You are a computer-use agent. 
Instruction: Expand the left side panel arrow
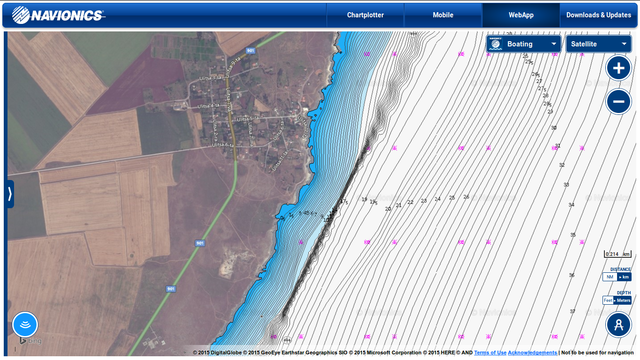tap(9, 194)
